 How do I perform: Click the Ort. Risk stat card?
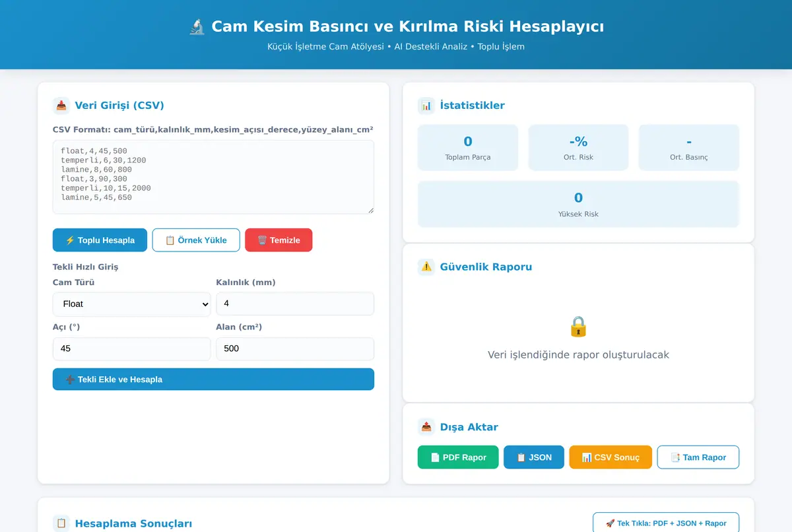[578, 148]
